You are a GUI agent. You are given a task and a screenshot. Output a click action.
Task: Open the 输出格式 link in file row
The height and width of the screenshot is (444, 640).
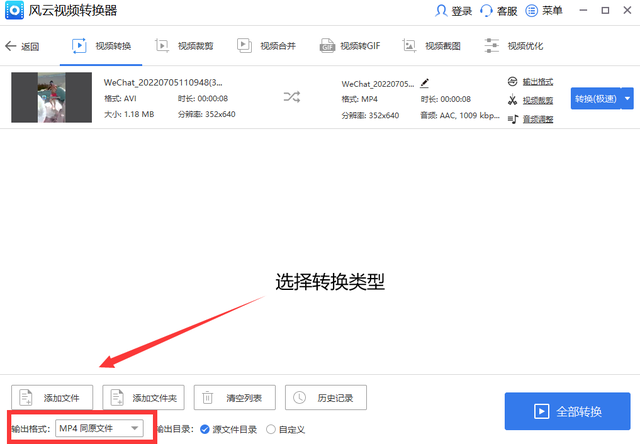pyautogui.click(x=538, y=82)
